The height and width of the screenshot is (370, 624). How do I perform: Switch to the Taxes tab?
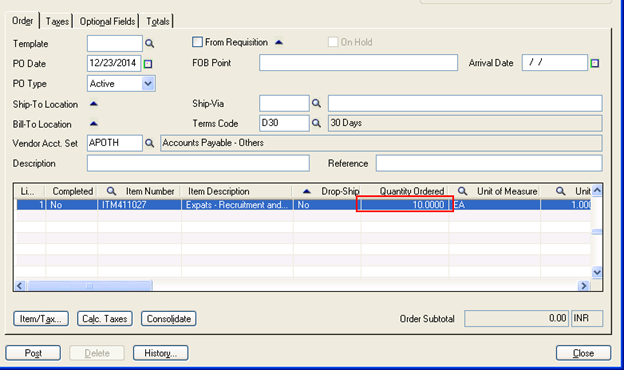pyautogui.click(x=57, y=21)
